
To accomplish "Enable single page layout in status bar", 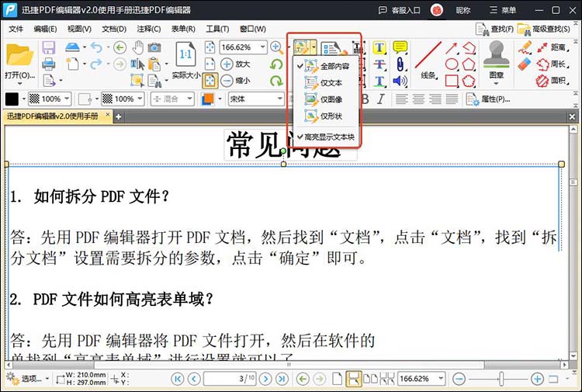I will (337, 379).
